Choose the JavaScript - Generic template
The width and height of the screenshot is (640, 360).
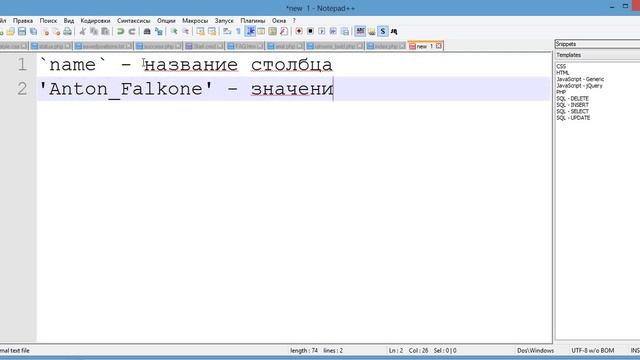click(580, 79)
